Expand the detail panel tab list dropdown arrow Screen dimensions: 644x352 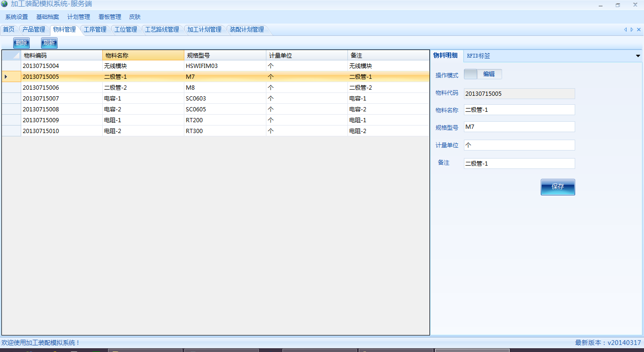click(638, 56)
